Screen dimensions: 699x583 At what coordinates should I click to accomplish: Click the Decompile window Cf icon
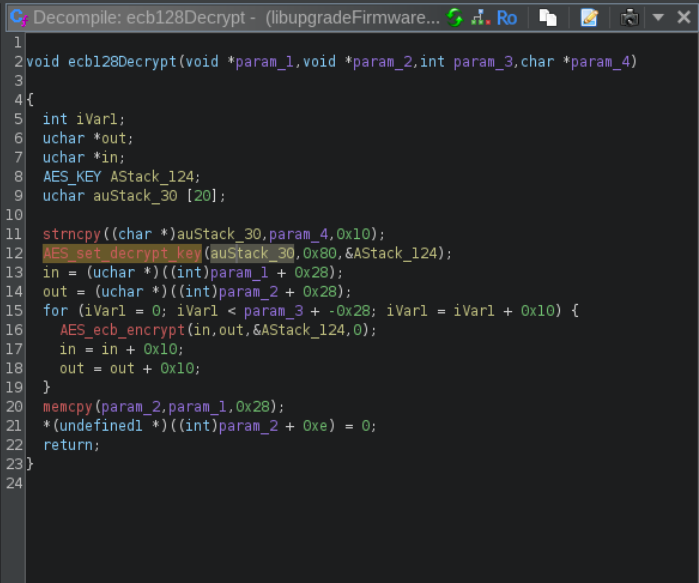(x=19, y=18)
